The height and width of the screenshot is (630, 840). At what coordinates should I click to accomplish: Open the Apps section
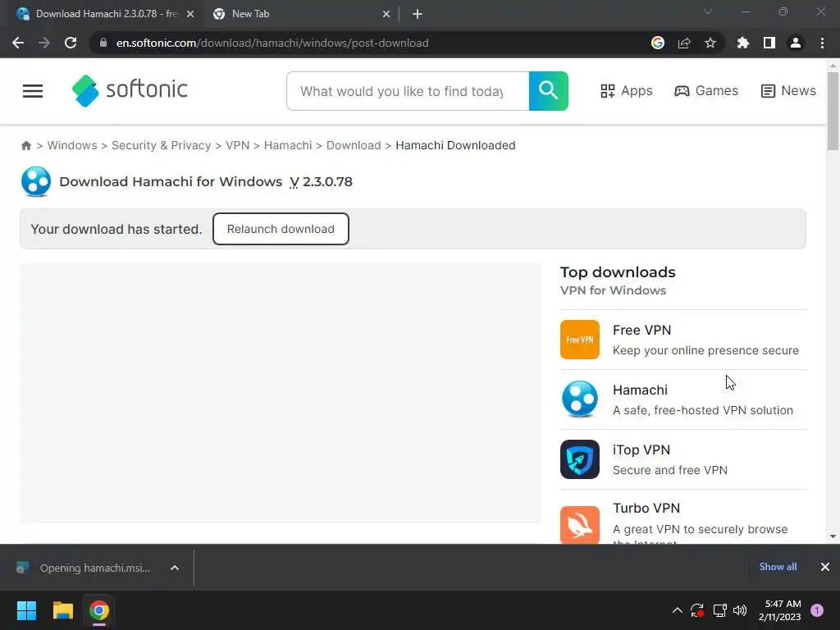(626, 90)
